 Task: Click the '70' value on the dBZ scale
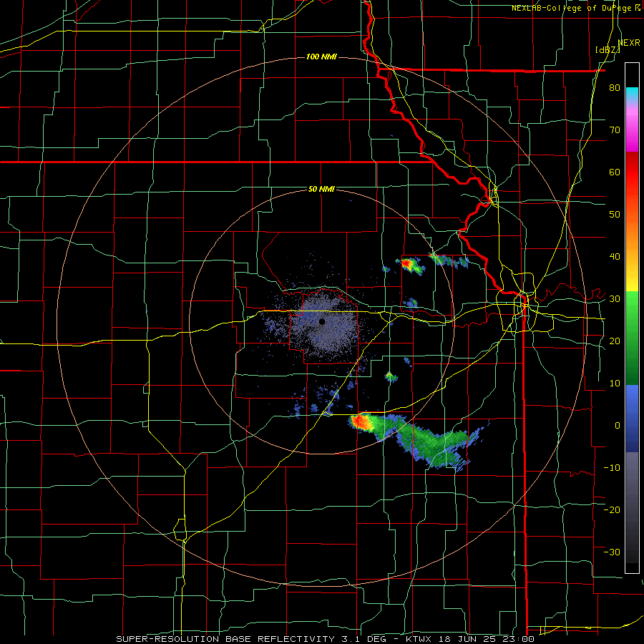pos(615,130)
